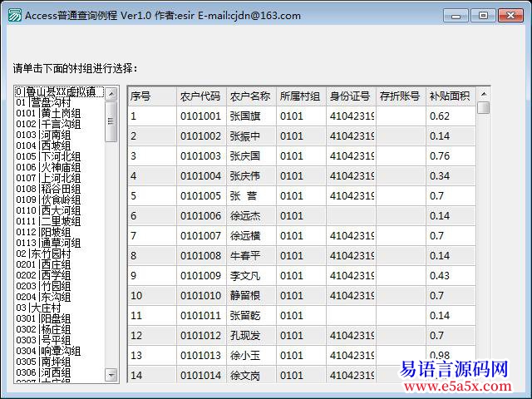The height and width of the screenshot is (399, 532).
Task: Choose 02 东竹园村 from village list
Action: tap(49, 254)
